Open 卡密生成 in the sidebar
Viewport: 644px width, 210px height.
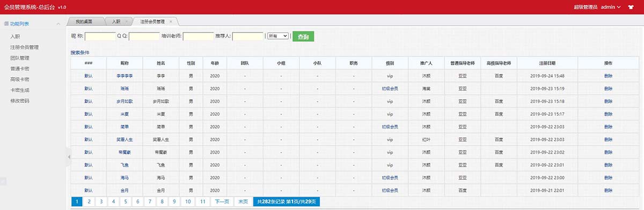coord(20,90)
